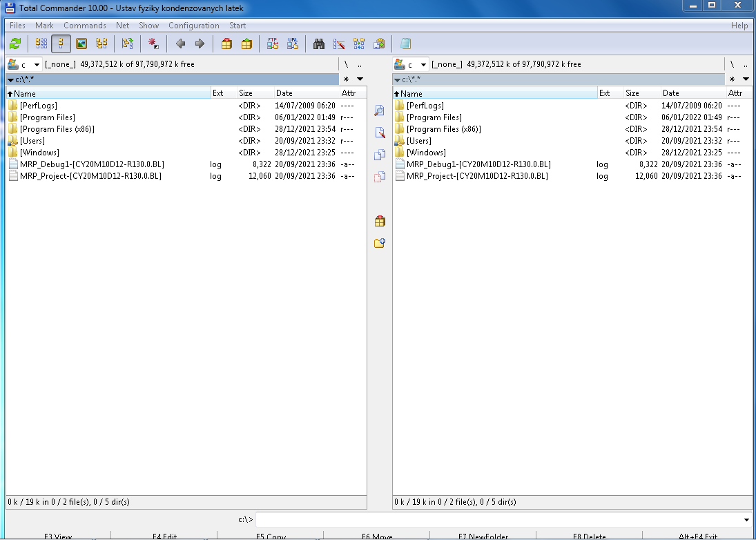Open right panel favorites asterisk menu
This screenshot has width=756, height=540.
tap(733, 79)
